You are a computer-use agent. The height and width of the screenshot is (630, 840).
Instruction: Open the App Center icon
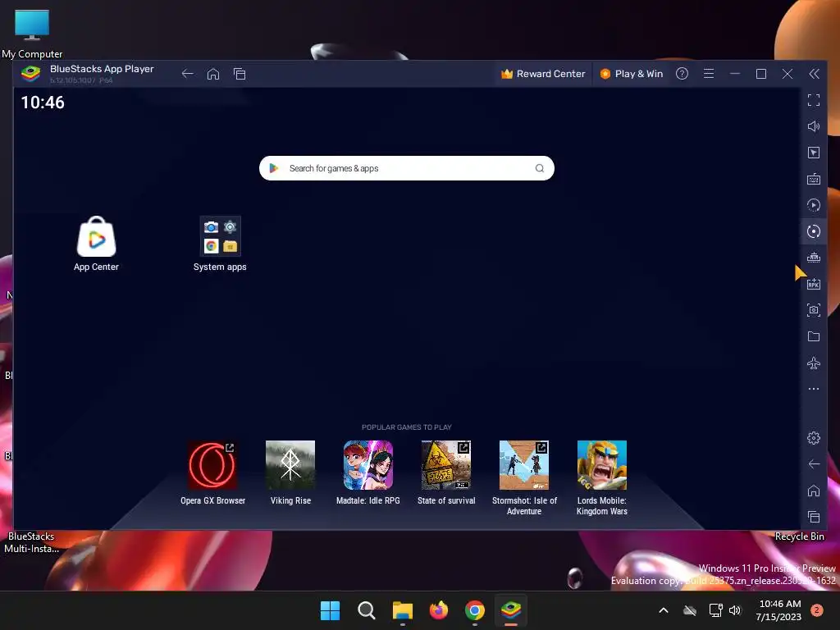97,237
